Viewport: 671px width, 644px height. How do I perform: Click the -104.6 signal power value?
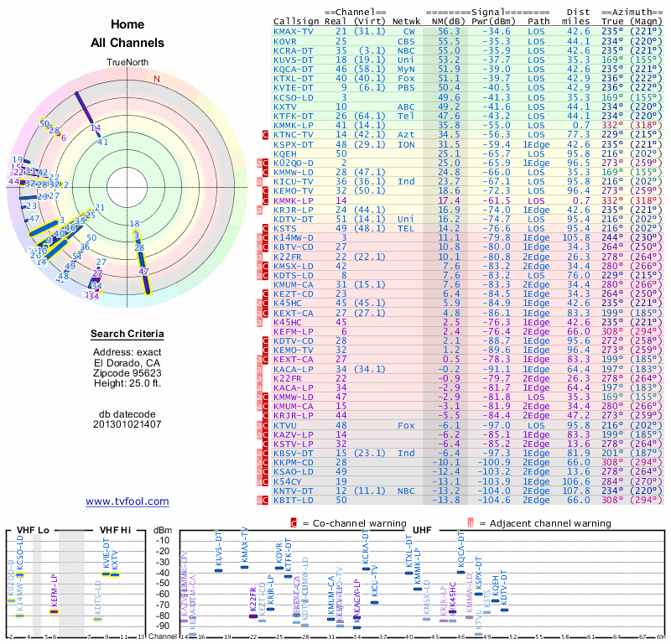tap(493, 501)
